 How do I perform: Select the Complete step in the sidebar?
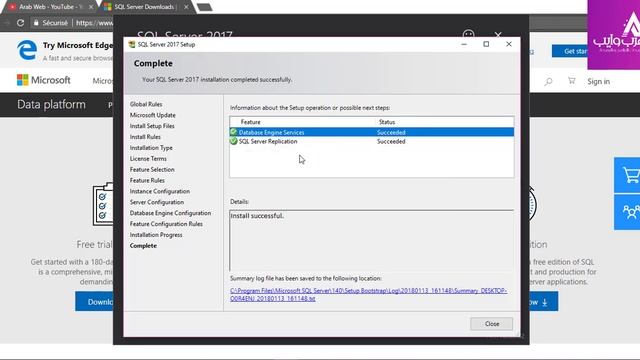click(143, 246)
